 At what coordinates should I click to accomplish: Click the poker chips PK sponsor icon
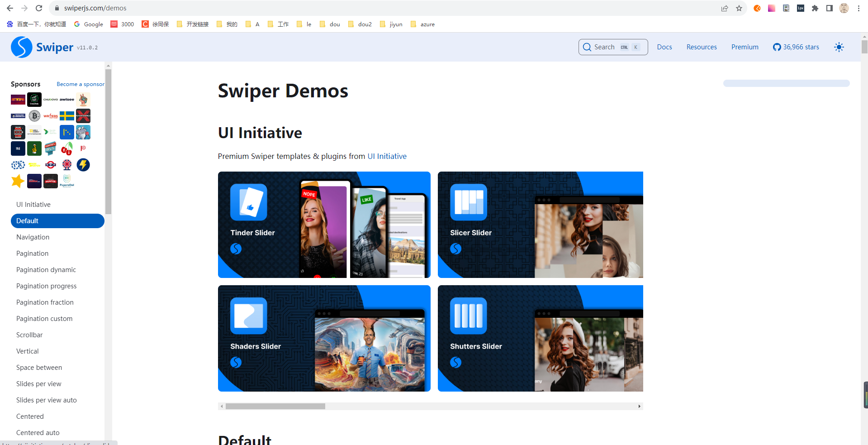coord(18,165)
